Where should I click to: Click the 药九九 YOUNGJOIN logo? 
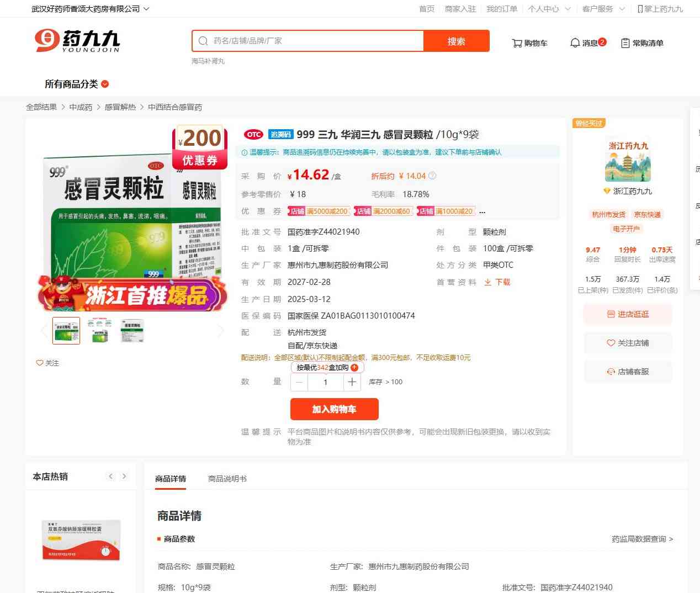[x=77, y=41]
